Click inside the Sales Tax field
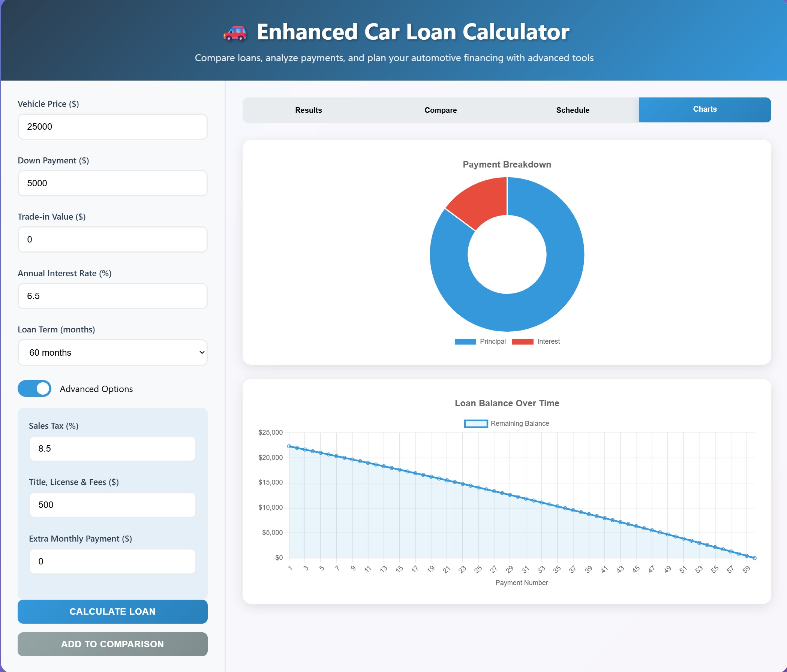 click(x=112, y=448)
